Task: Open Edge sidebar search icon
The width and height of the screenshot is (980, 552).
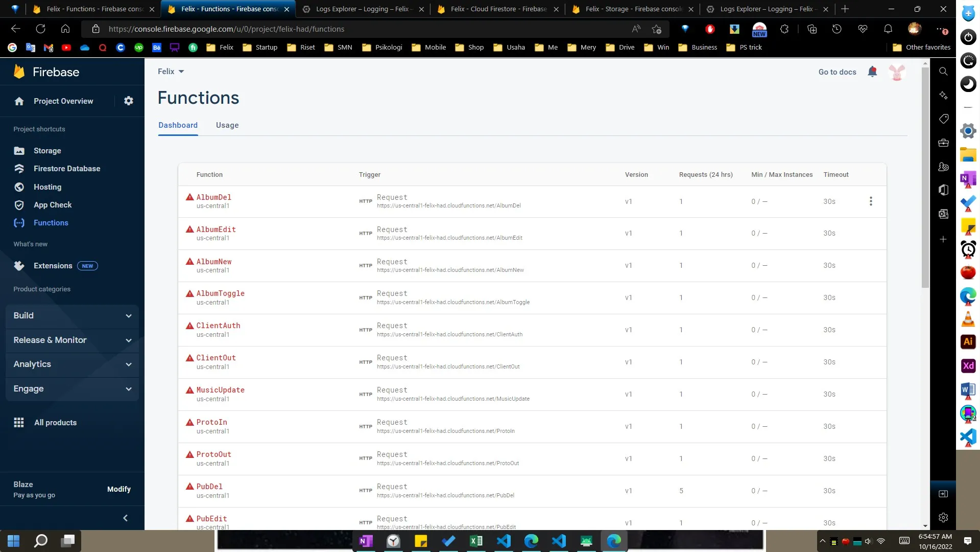Action: 943,72
